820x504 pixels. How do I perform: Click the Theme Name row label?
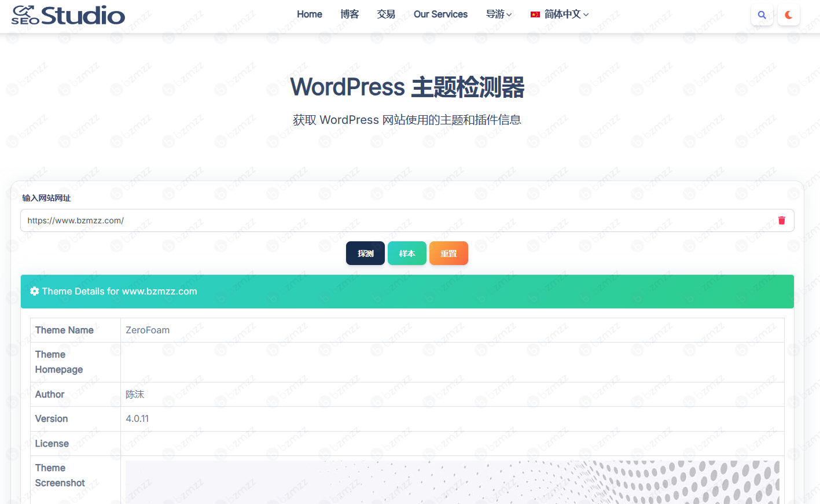(64, 330)
